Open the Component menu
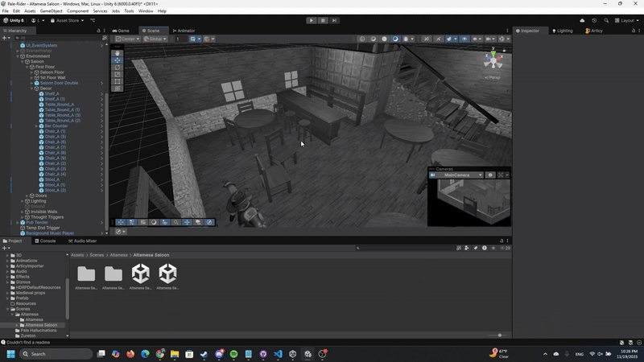Image resolution: width=644 pixels, height=362 pixels. point(78,11)
